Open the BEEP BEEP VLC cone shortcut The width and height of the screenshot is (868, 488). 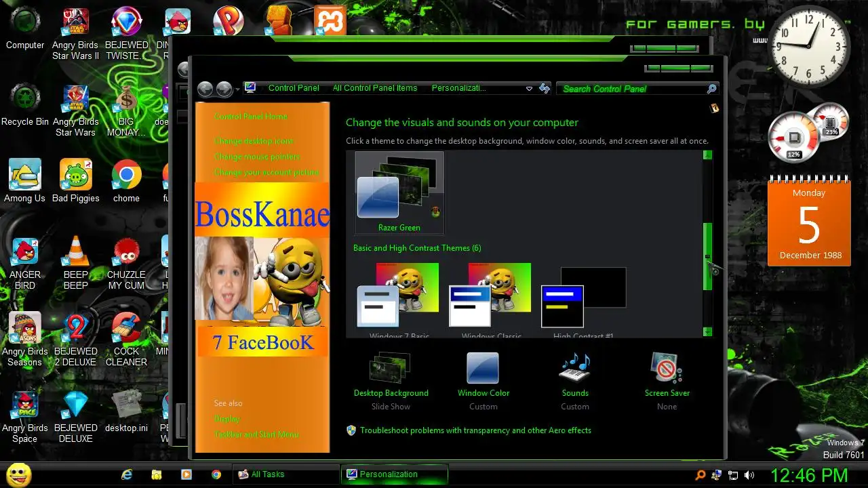[x=75, y=263]
